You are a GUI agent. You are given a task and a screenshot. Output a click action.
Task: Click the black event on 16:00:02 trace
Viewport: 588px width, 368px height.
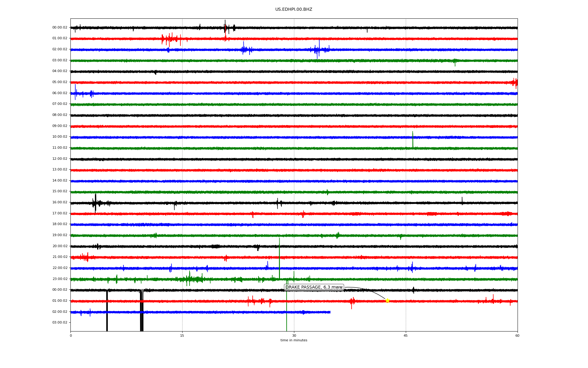[95, 202]
